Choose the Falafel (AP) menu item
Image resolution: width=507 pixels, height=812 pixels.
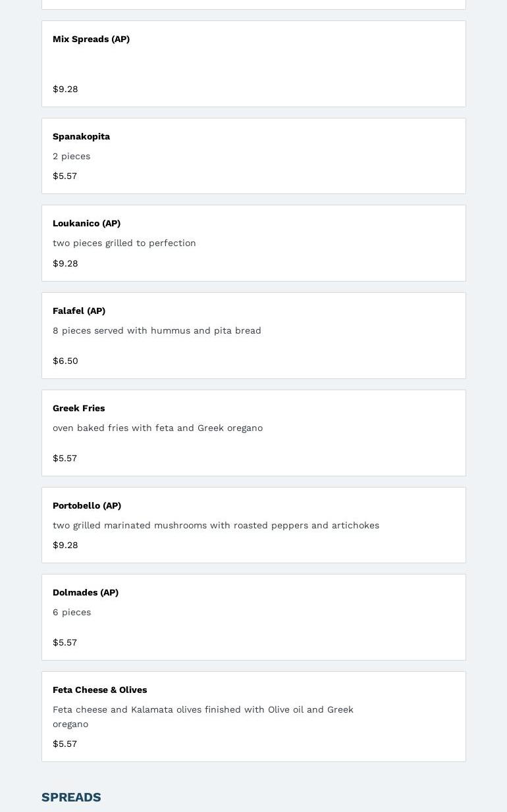[254, 336]
